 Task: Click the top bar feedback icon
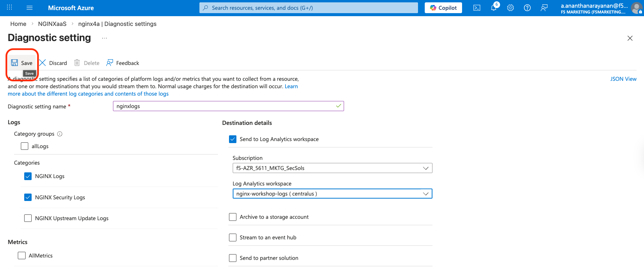(x=544, y=8)
